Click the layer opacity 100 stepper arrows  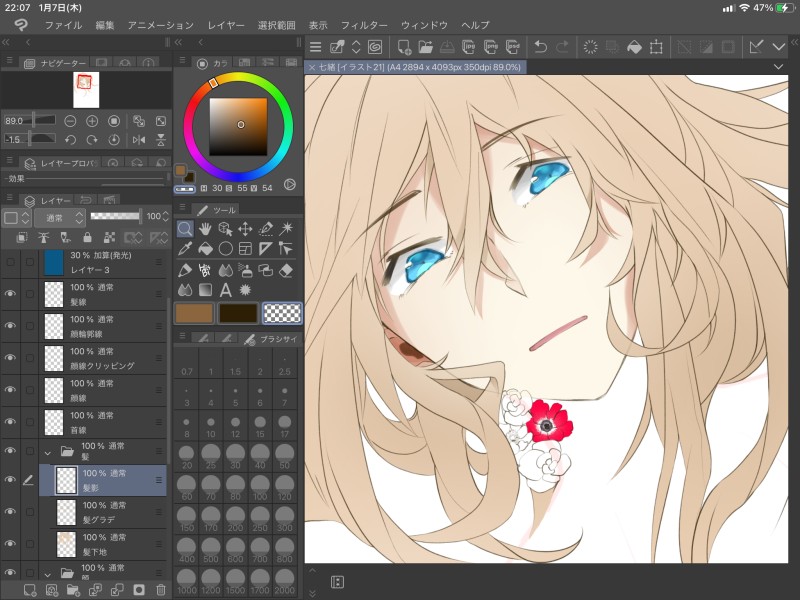coord(165,217)
